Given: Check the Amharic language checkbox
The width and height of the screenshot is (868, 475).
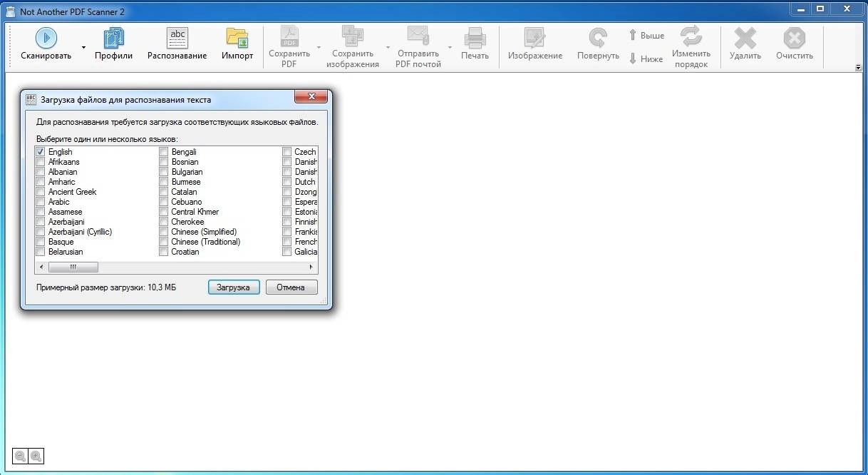Looking at the screenshot, I should click(40, 182).
